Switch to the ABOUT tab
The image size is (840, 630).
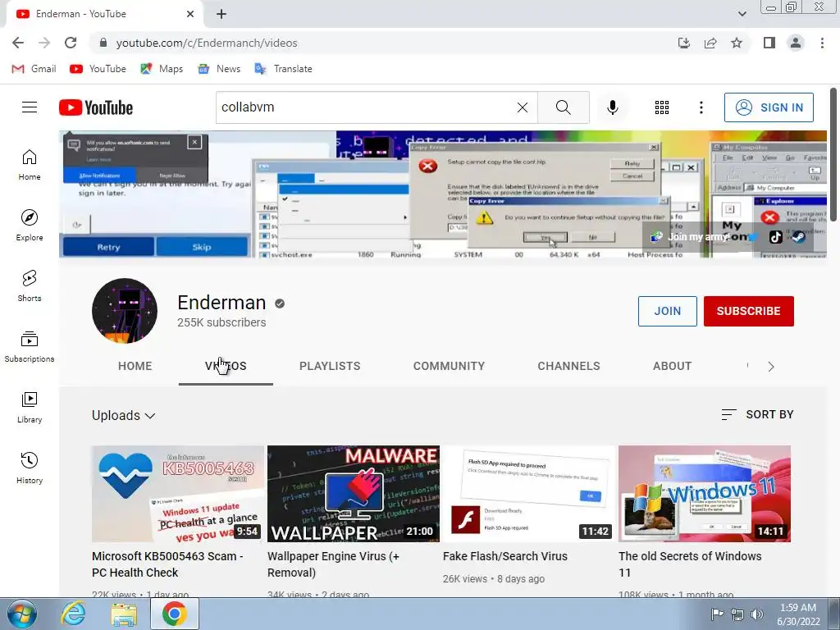672,366
